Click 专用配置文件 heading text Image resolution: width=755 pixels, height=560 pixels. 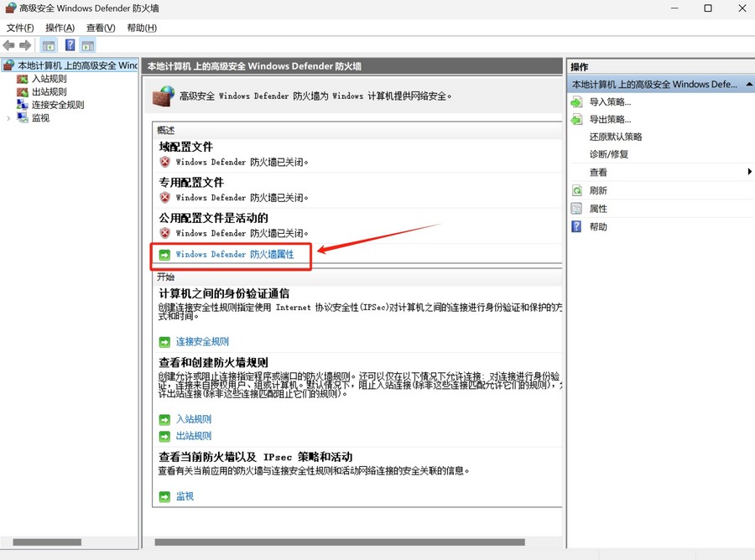point(191,183)
